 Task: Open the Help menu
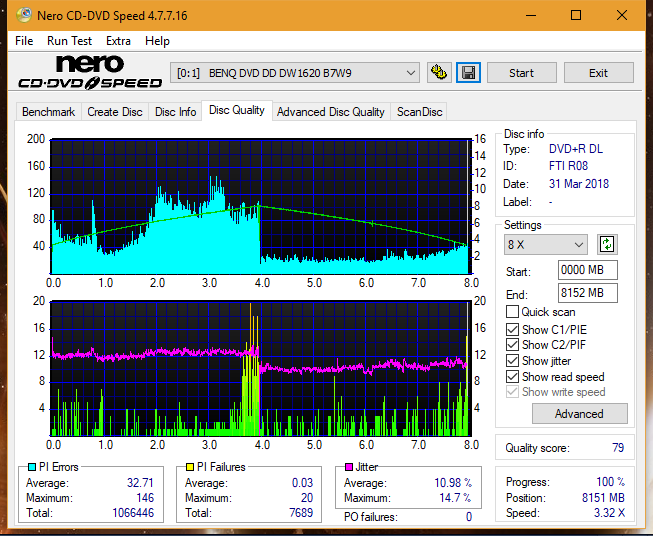tap(157, 41)
